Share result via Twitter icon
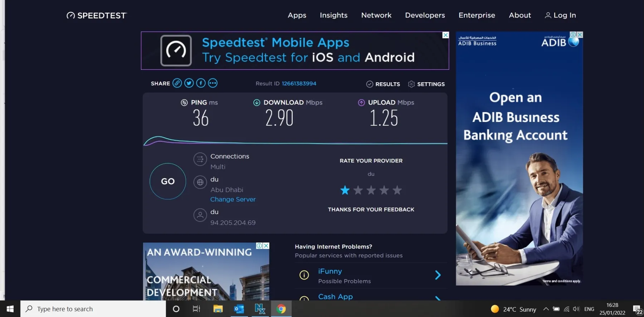644x317 pixels. [x=189, y=83]
